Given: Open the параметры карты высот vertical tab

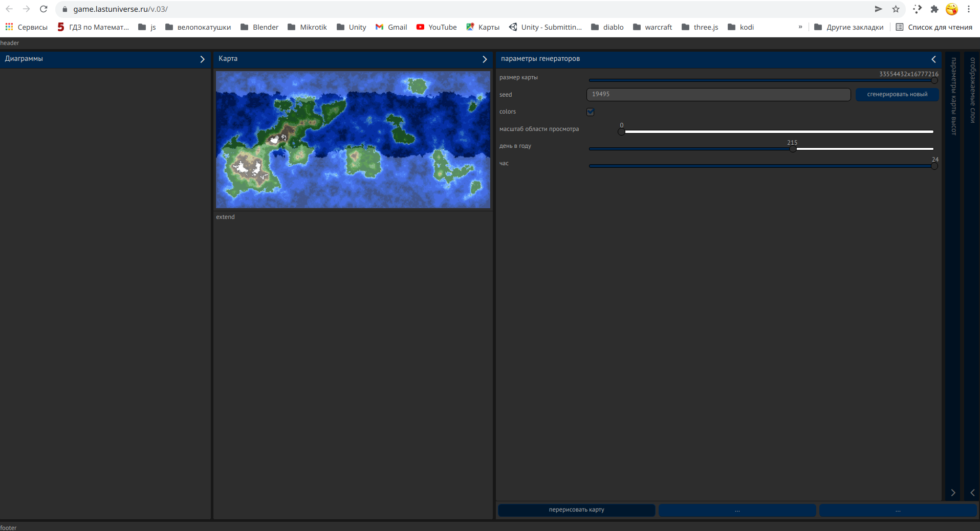Looking at the screenshot, I should tap(953, 96).
